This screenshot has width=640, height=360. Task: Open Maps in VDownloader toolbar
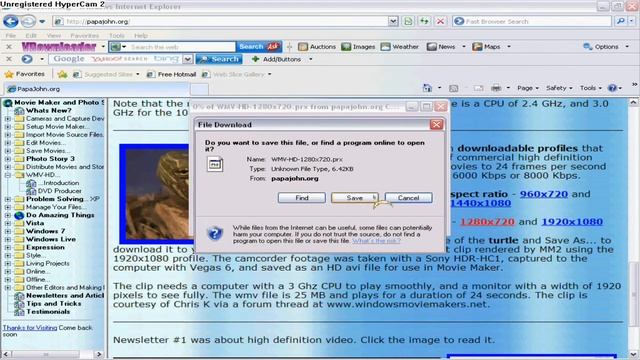pos(486,47)
